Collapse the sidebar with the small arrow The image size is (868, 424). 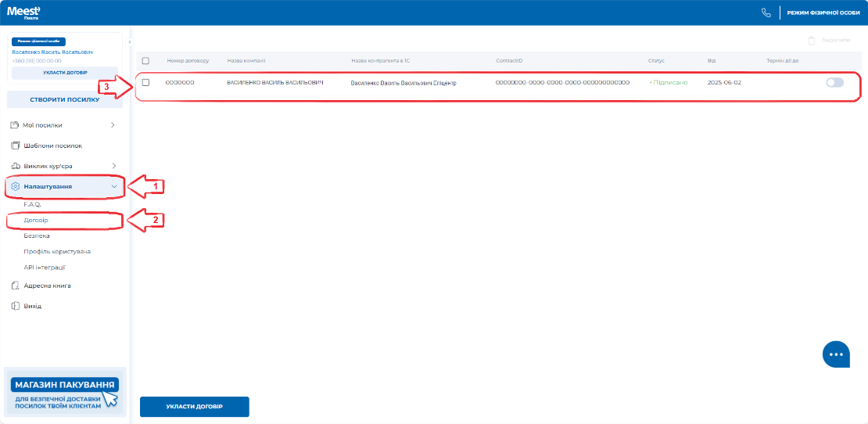pyautogui.click(x=129, y=41)
